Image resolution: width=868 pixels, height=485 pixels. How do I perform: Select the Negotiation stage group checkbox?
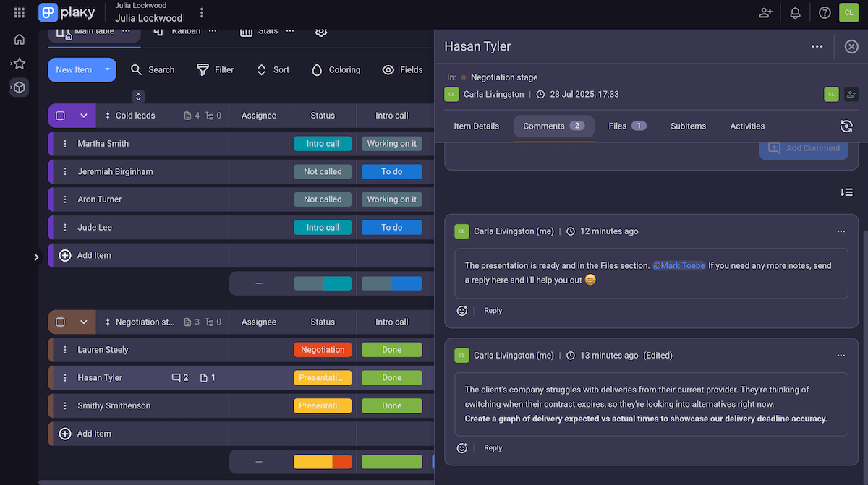click(60, 322)
